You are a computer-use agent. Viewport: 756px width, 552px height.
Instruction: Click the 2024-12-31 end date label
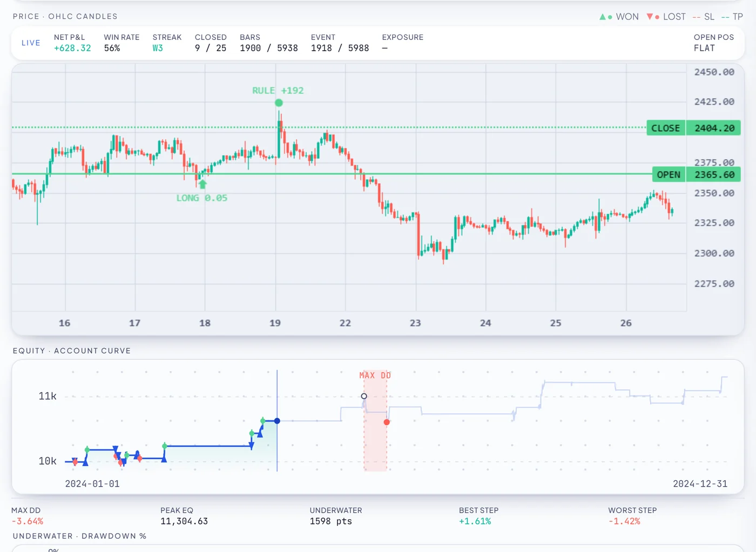click(700, 483)
